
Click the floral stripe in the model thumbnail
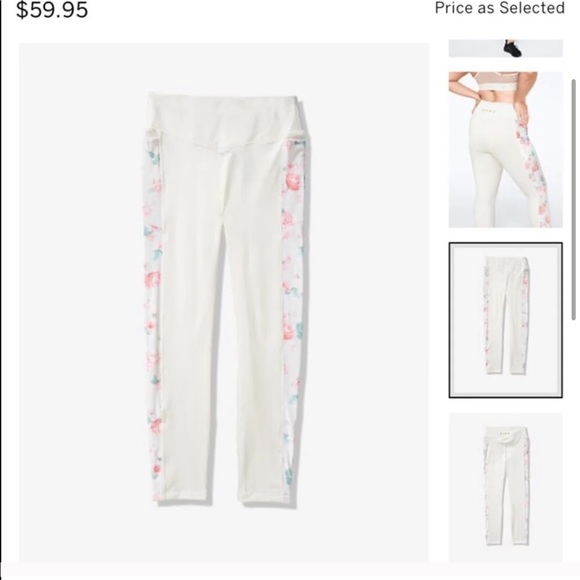pos(535,174)
